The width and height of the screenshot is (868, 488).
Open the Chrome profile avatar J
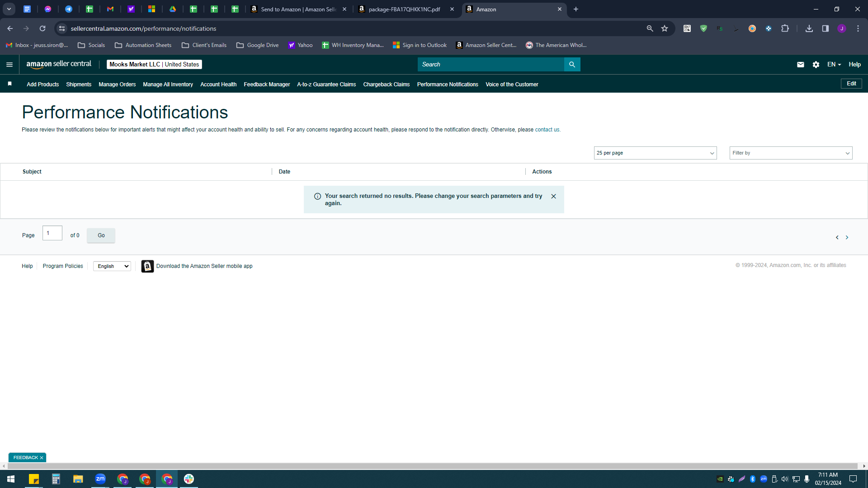(x=841, y=28)
